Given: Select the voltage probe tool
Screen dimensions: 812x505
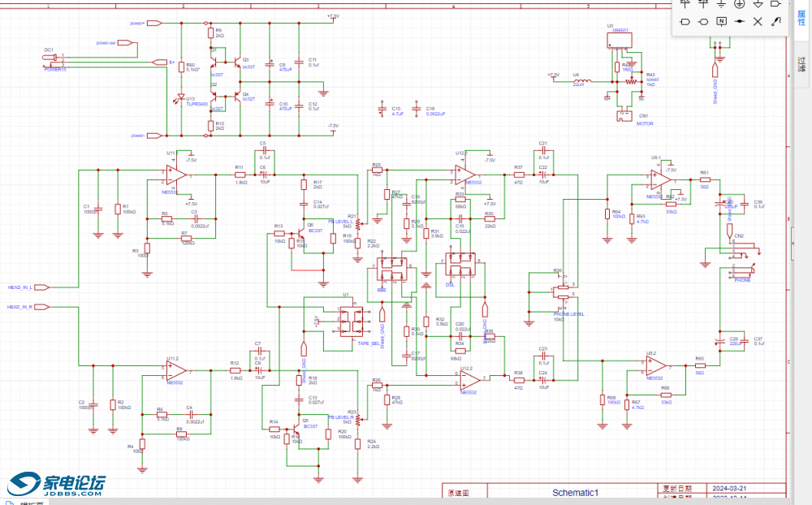Looking at the screenshot, I should click(775, 21).
